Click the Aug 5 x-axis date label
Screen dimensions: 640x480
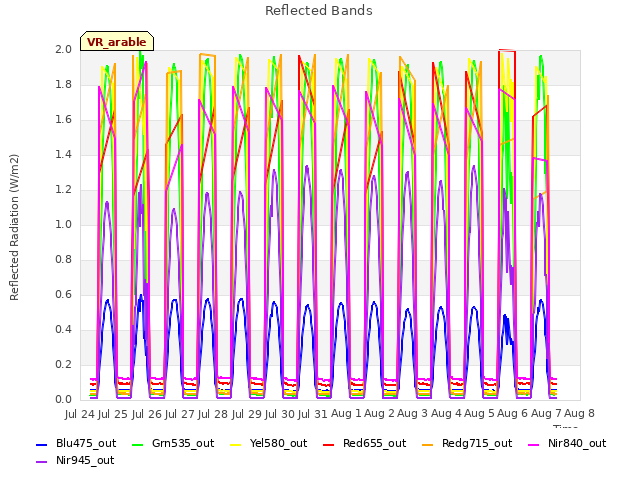tap(479, 414)
